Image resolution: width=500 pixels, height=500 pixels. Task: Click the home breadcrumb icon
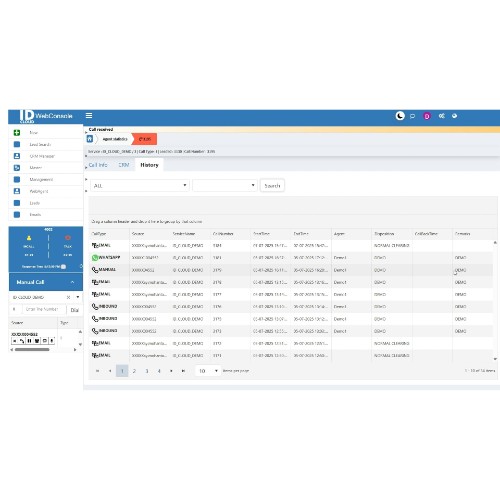pos(89,139)
